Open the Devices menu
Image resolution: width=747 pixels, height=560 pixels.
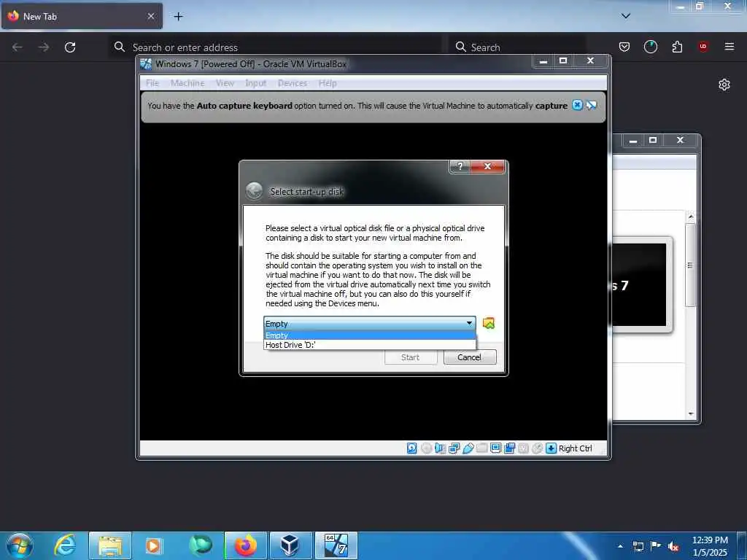click(293, 83)
